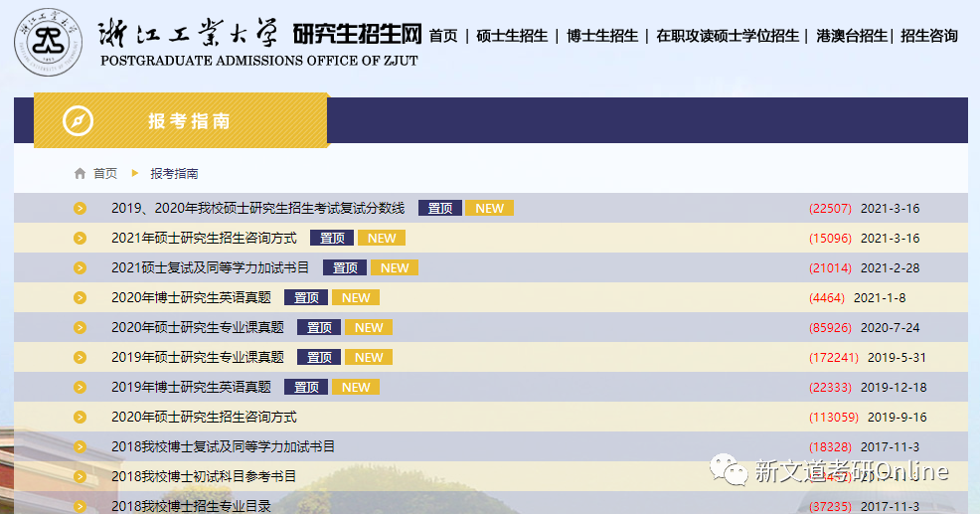Click 置顶 badge on 2021硕士复试及同等学力加试书目
Image resolution: width=980 pixels, height=514 pixels.
pyautogui.click(x=345, y=267)
